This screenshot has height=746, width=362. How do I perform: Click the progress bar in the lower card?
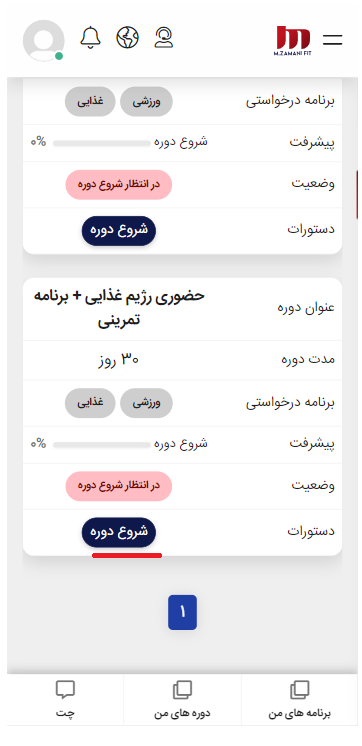102,445
